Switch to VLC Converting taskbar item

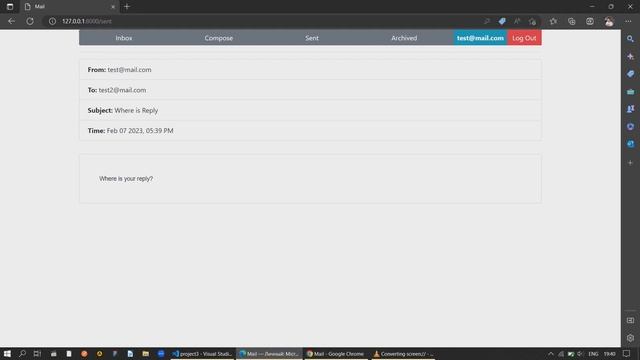point(403,354)
